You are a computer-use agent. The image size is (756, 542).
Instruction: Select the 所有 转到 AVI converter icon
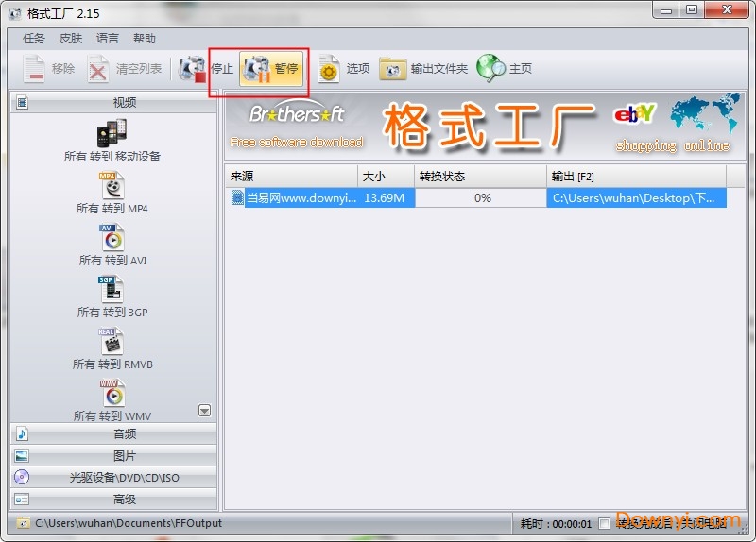(112, 238)
